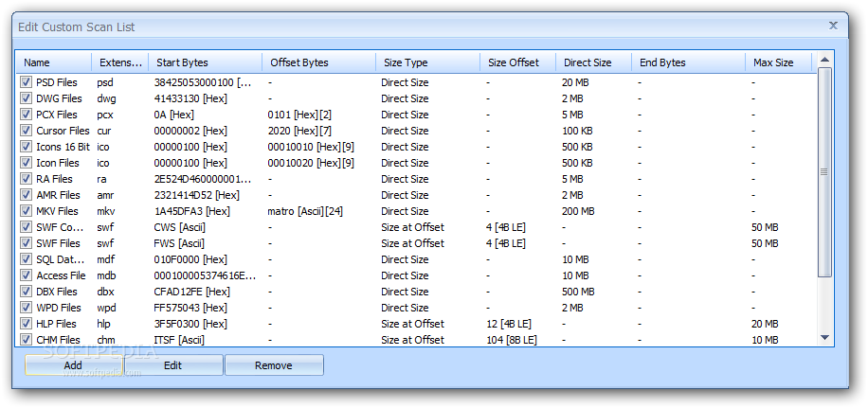Viewport: 868px width, 408px height.
Task: Click the 'matro [Ascii][24]' offset cell
Action: point(307,211)
